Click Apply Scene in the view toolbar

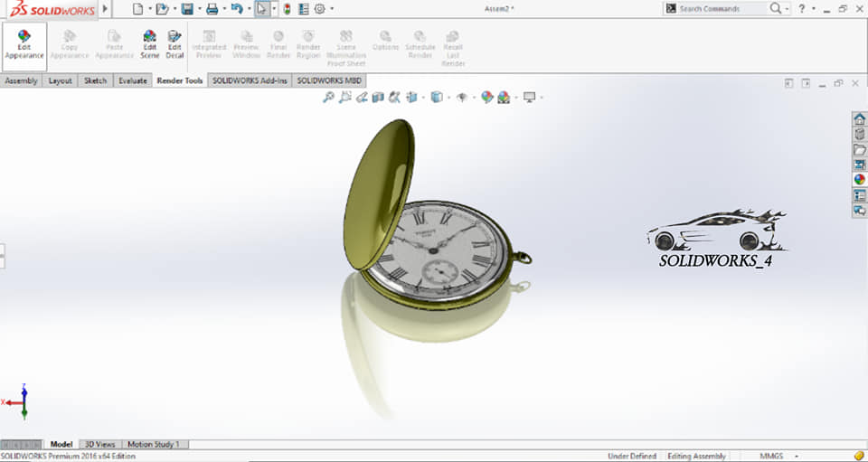(504, 98)
